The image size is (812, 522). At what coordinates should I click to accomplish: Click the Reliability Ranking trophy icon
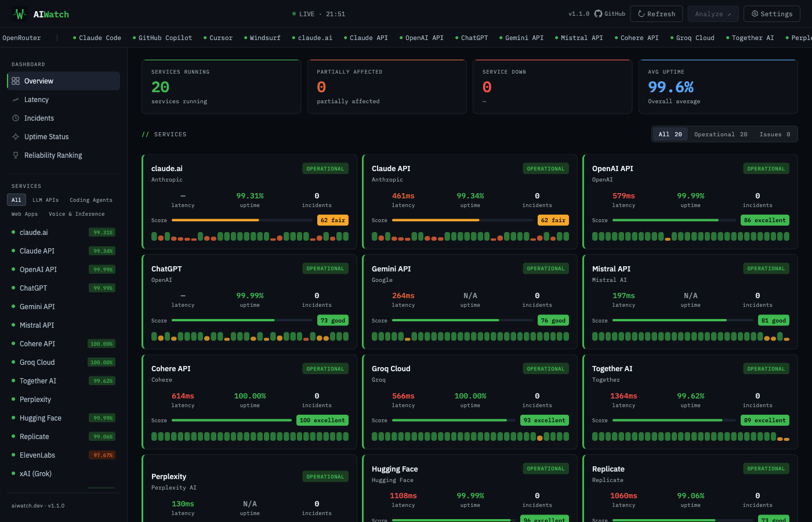[x=16, y=155]
